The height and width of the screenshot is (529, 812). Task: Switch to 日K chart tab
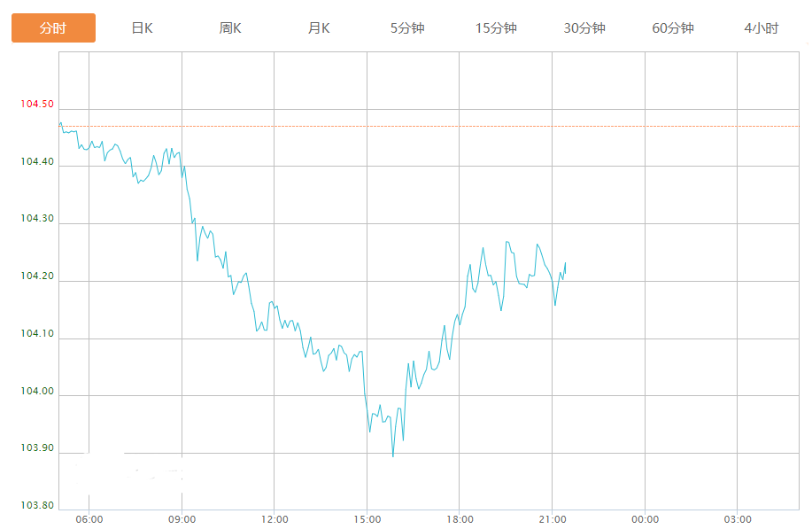(142, 28)
